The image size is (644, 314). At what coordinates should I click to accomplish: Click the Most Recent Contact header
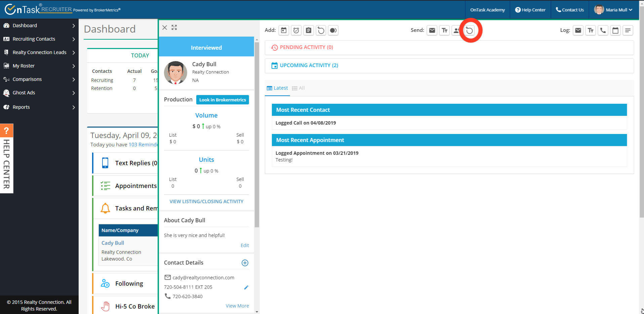click(x=449, y=110)
